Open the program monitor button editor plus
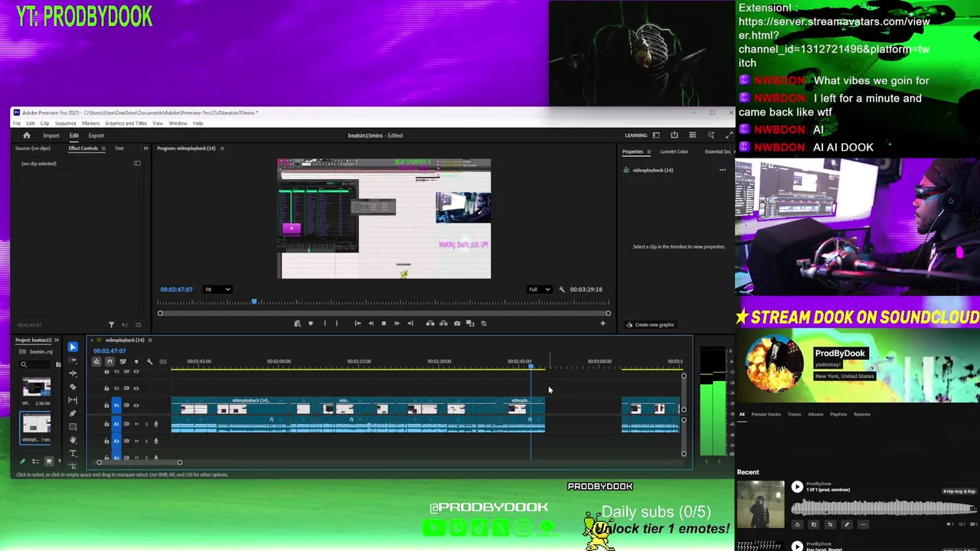The image size is (980, 551). [603, 324]
